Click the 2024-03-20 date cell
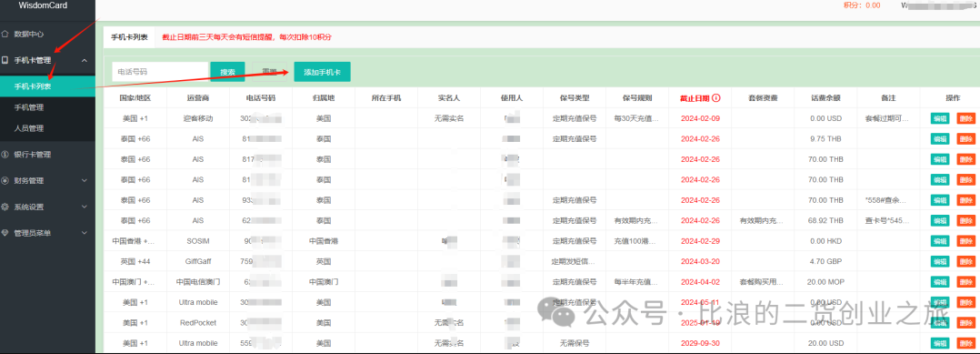Viewport: 980px width, 354px height. 700,261
